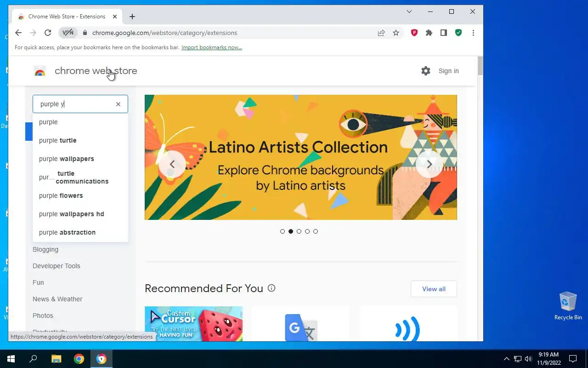Close the Chrome Web Store tab
This screenshot has height=368, width=588.
click(x=115, y=17)
